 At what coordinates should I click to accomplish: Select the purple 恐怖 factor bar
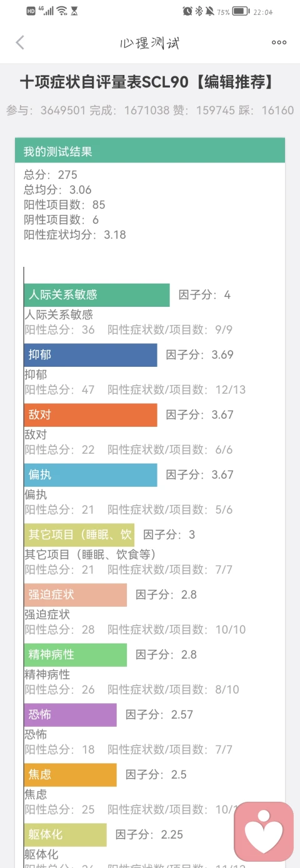[x=71, y=715]
